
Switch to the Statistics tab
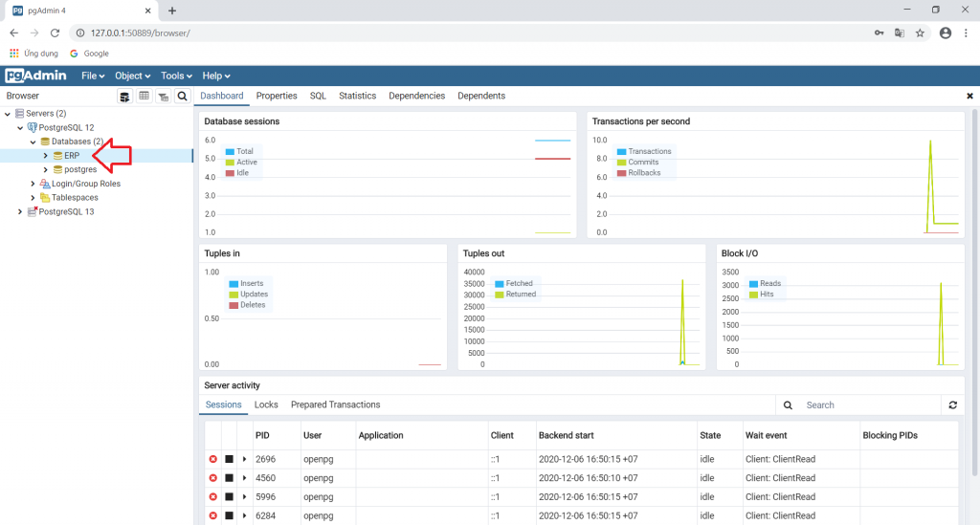pyautogui.click(x=358, y=97)
